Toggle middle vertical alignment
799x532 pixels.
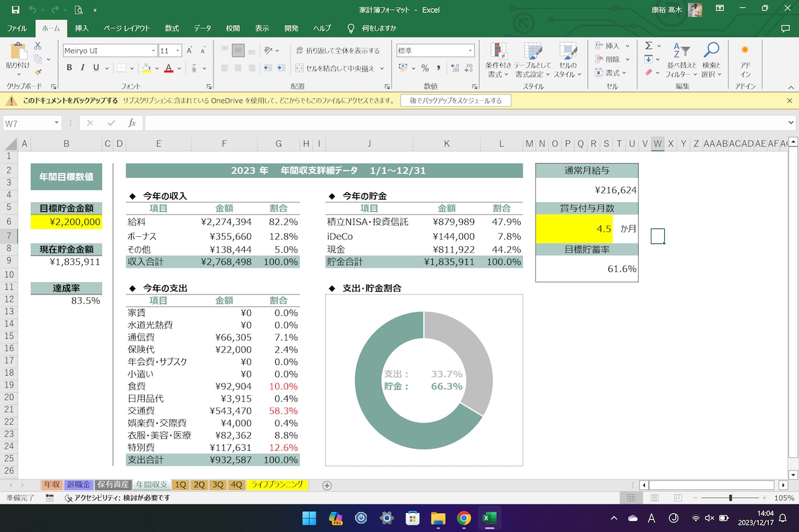pyautogui.click(x=238, y=50)
